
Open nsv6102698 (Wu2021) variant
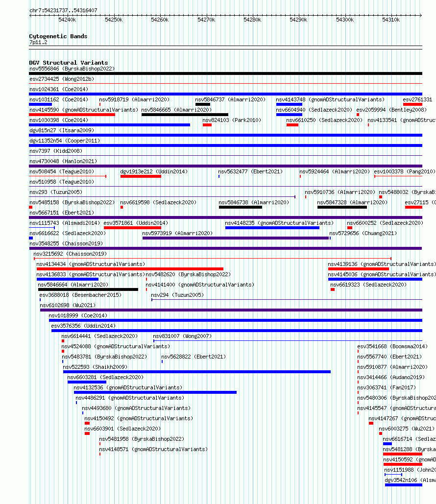point(68,305)
